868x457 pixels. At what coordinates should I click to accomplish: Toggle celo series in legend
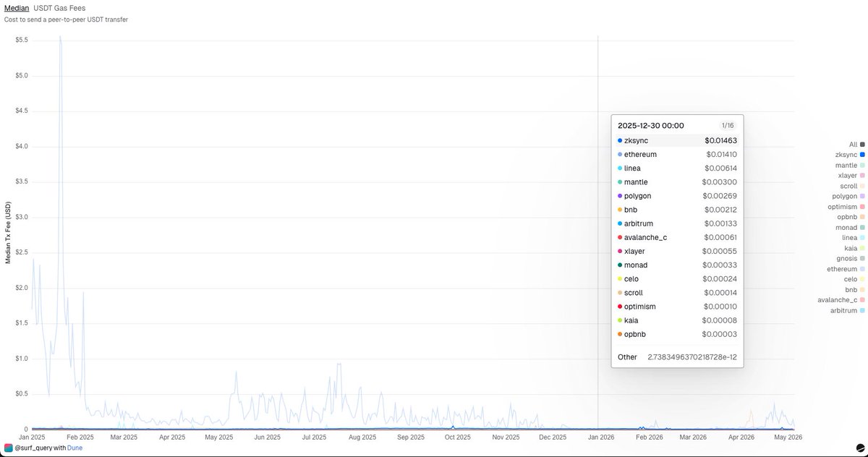pos(854,279)
